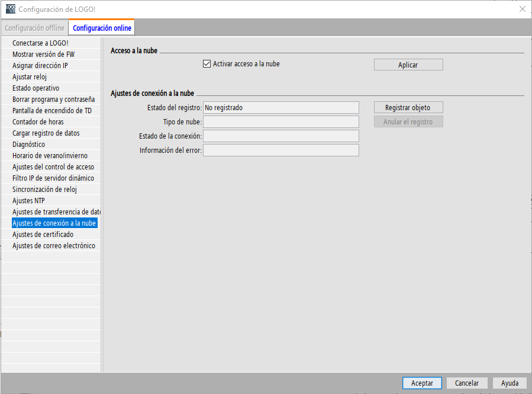Select Mostrar versión de FW entry
The width and height of the screenshot is (532, 394).
pos(43,55)
